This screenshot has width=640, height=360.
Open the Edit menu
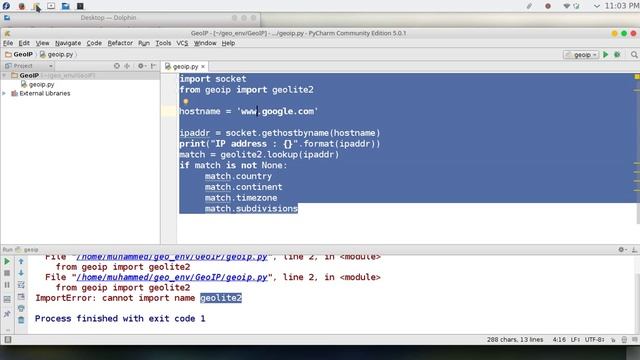(24, 43)
